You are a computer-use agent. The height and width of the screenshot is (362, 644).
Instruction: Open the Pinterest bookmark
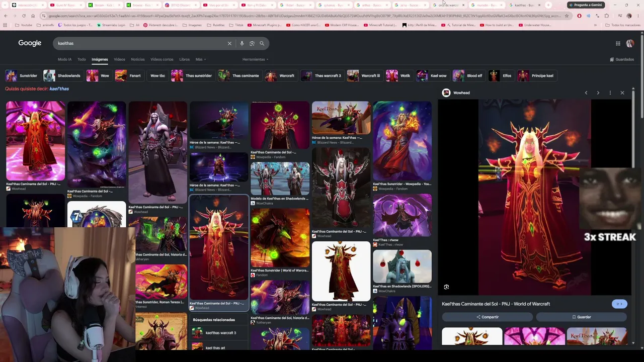(160, 25)
